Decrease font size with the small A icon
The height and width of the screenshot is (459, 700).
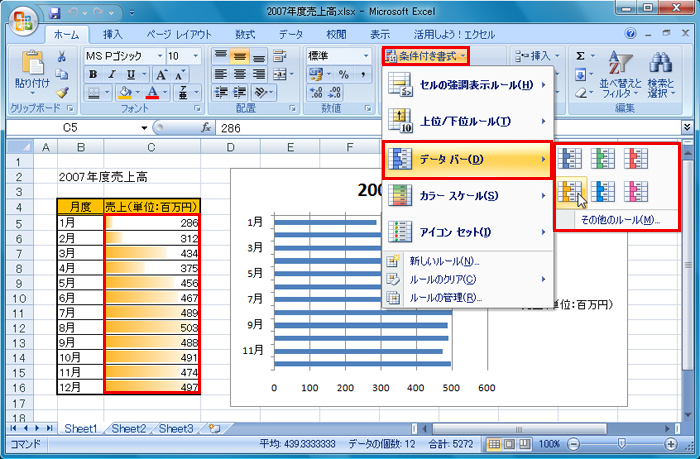point(179,75)
